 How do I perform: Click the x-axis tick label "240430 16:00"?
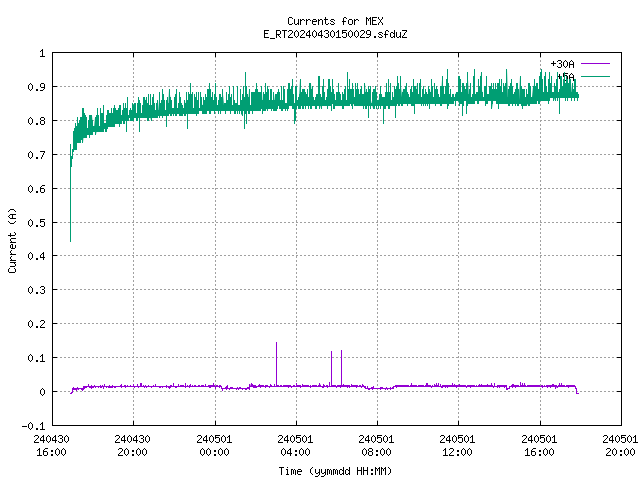[51, 445]
